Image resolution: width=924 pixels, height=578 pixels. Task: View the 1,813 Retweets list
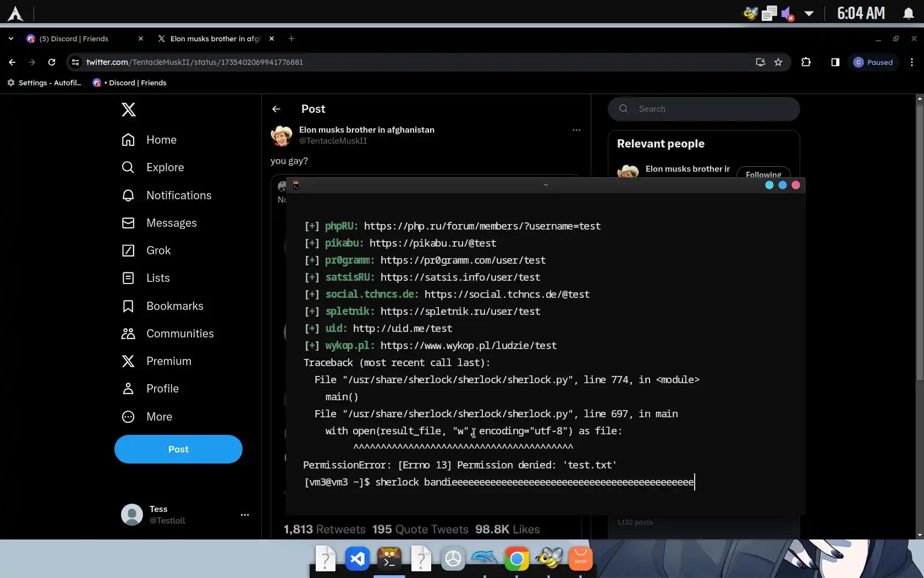coord(324,530)
